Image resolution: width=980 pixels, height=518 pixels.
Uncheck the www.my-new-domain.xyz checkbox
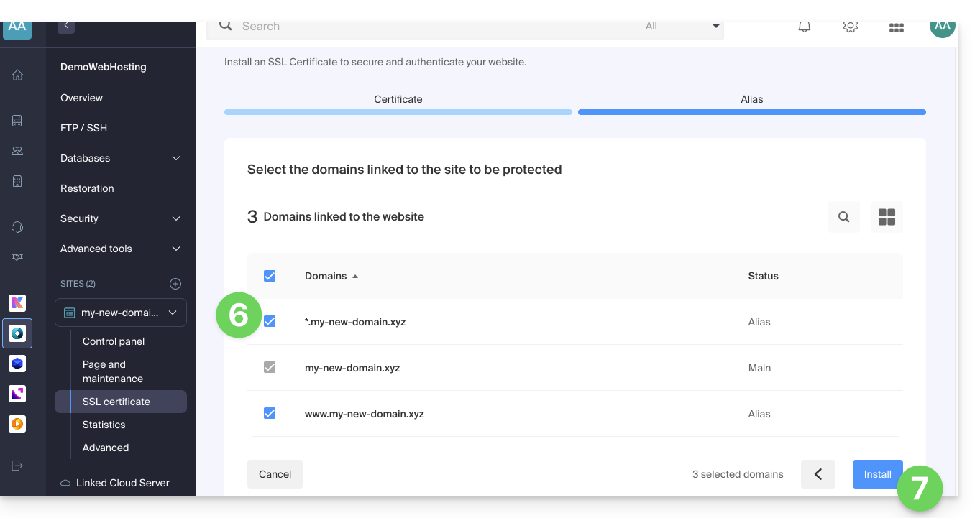tap(270, 413)
